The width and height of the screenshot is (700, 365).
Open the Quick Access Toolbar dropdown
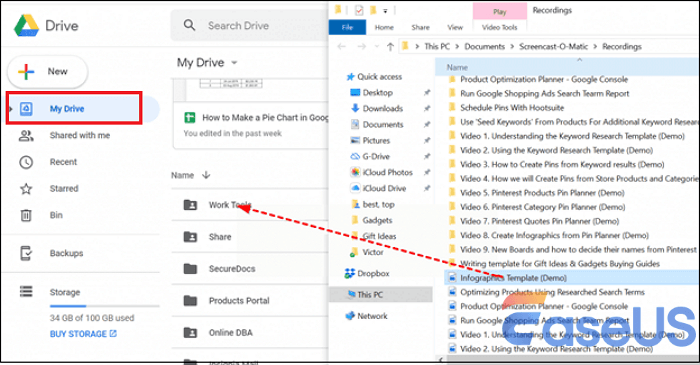coord(385,11)
